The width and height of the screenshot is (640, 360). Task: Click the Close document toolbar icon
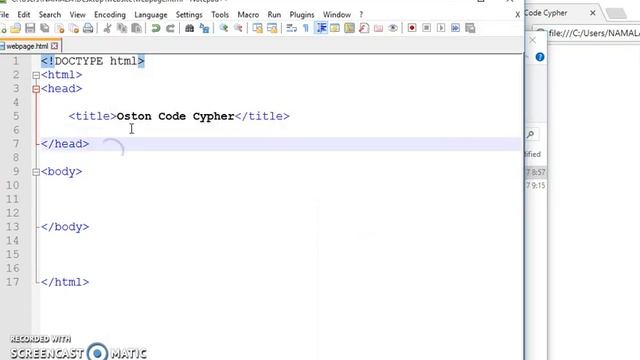point(60,28)
